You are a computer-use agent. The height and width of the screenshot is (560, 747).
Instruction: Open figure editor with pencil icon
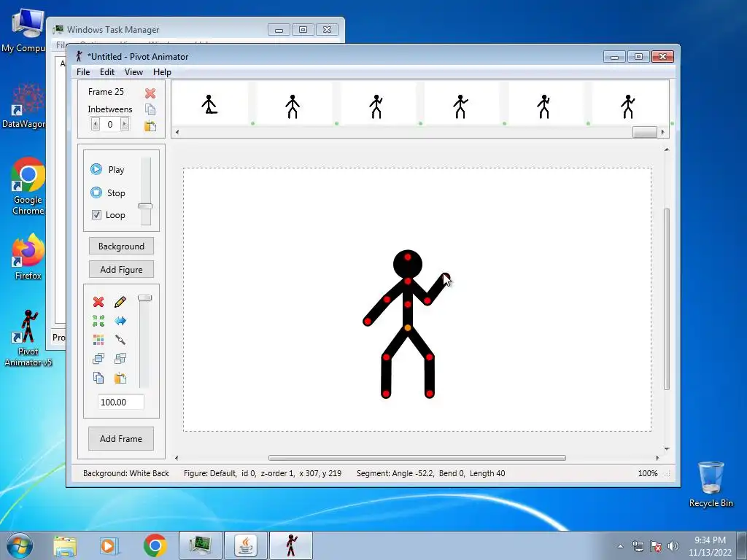(120, 302)
